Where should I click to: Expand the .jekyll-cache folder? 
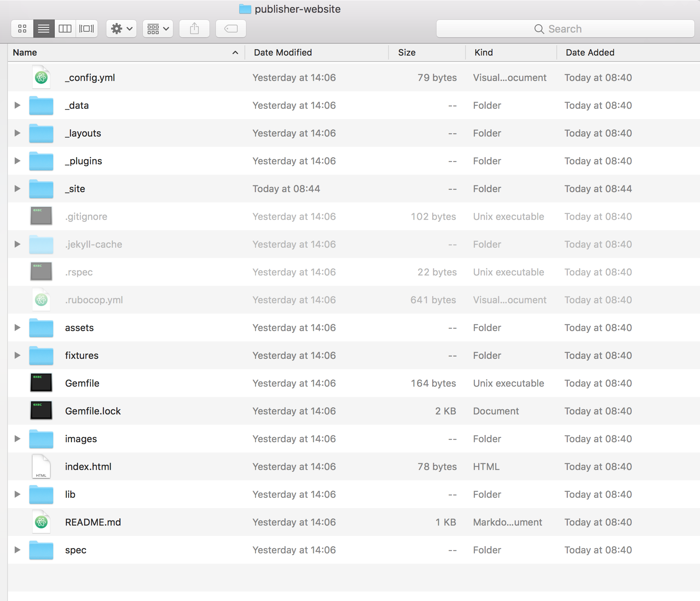[17, 244]
